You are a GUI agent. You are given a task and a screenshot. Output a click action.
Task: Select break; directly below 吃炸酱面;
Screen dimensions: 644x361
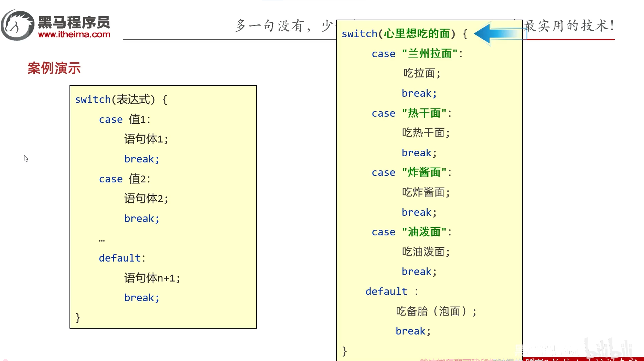click(x=419, y=212)
